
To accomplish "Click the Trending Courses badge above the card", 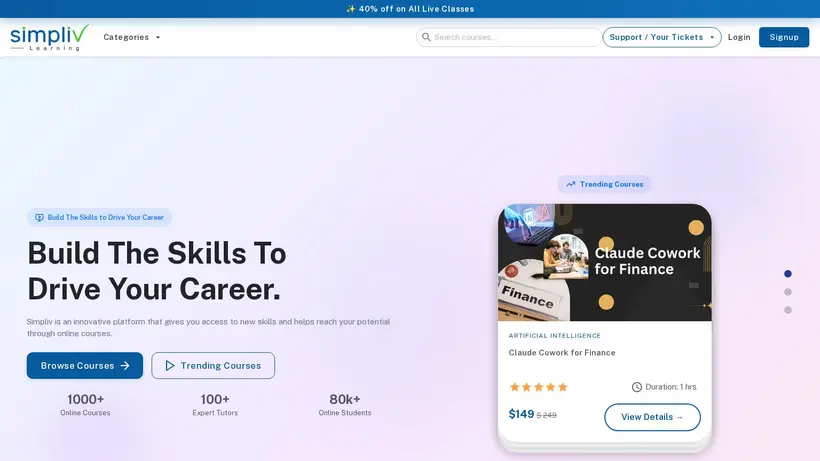I will tap(605, 184).
